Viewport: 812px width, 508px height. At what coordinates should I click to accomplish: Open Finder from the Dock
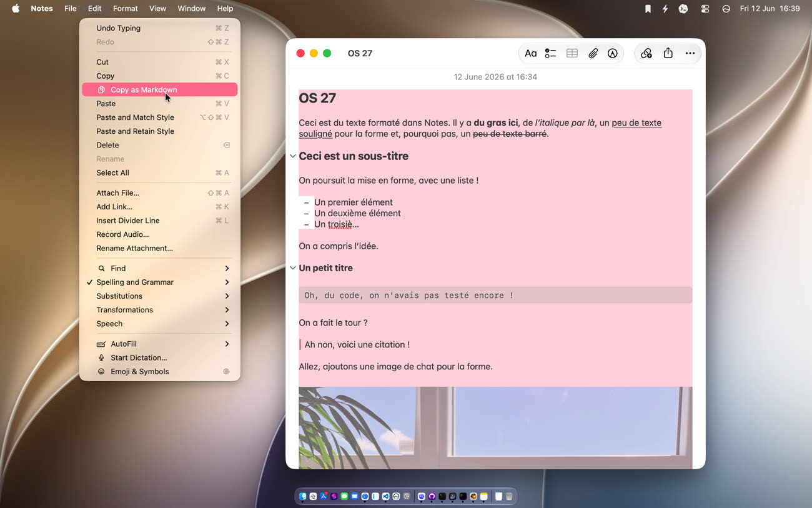pyautogui.click(x=302, y=496)
